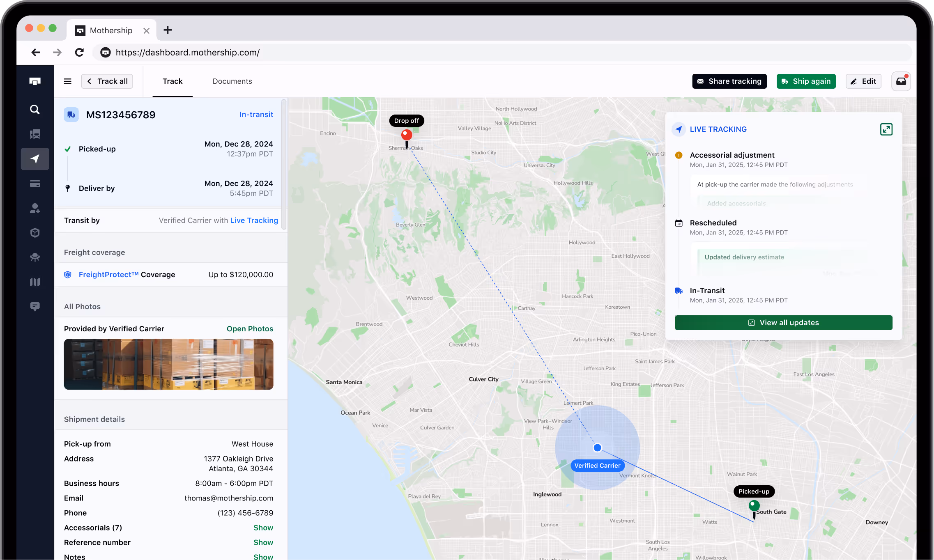This screenshot has height=560, width=934.
Task: Open the inbox with notification badge
Action: (901, 81)
